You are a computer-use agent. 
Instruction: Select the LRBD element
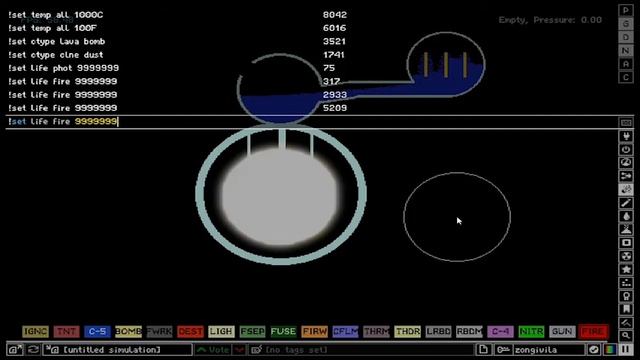click(x=438, y=331)
